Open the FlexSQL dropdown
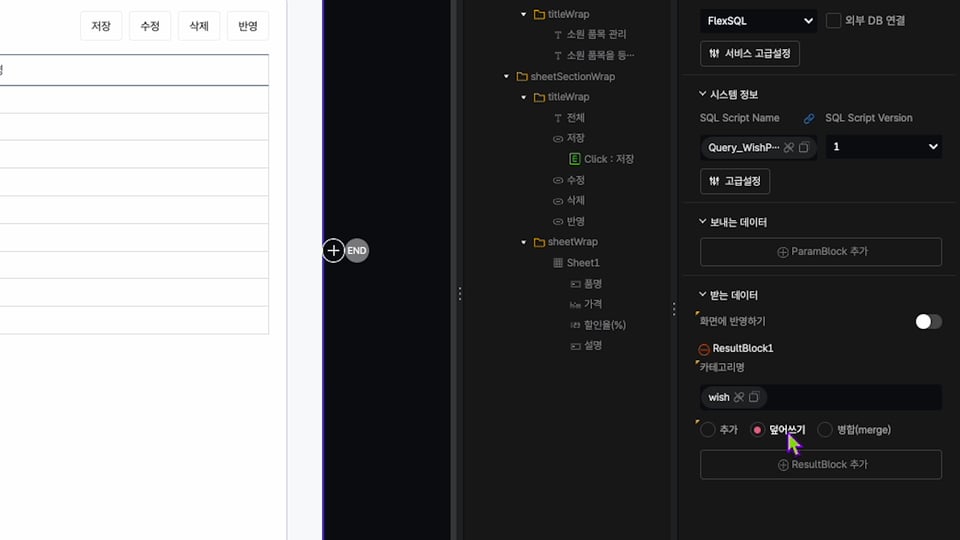 pyautogui.click(x=758, y=21)
